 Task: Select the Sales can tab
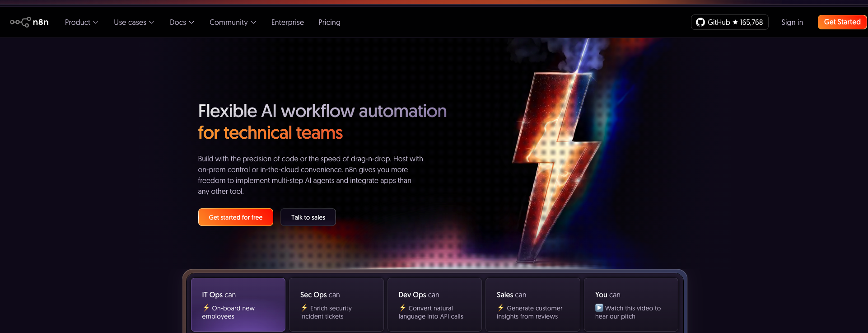tap(533, 305)
